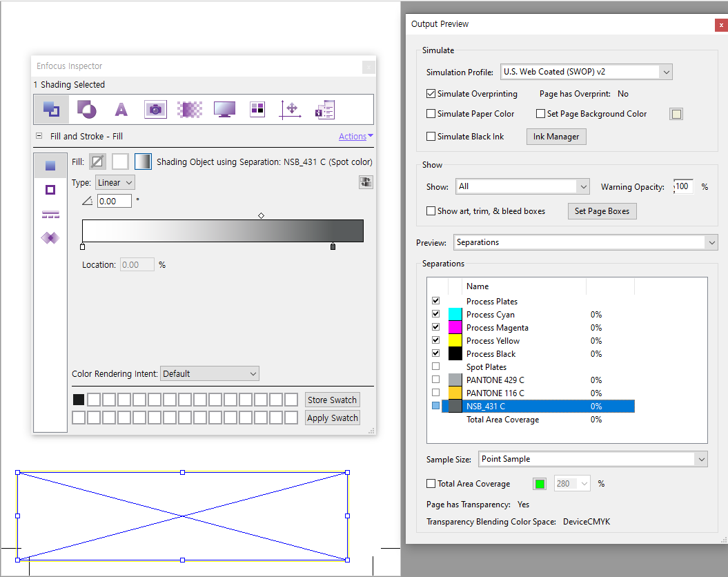Enable the Total Area Coverage checkbox
This screenshot has width=728, height=577.
(431, 484)
